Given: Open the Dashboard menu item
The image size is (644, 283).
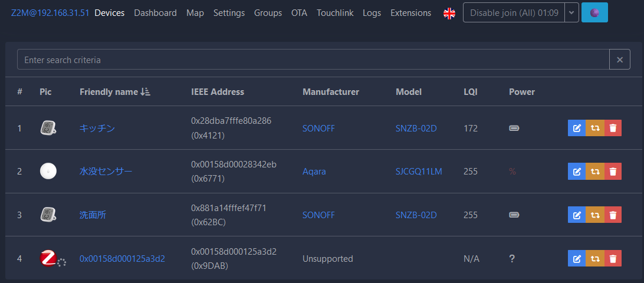Looking at the screenshot, I should (x=155, y=13).
